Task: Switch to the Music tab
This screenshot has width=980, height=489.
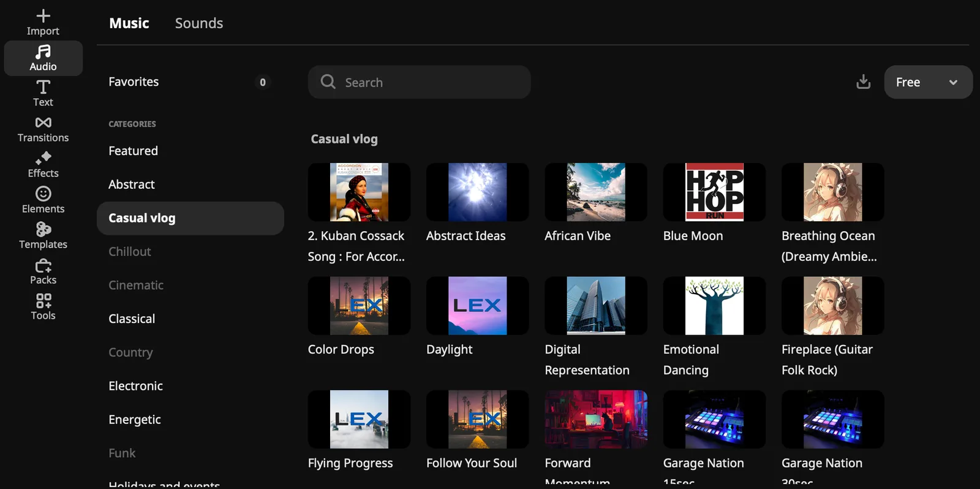Action: (x=129, y=23)
